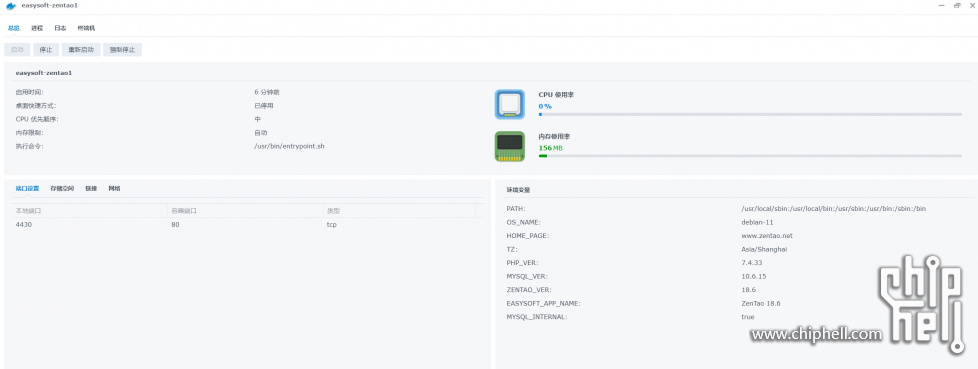Show the 网络 (Network) sub-tab
The height and width of the screenshot is (369, 978).
point(114,188)
